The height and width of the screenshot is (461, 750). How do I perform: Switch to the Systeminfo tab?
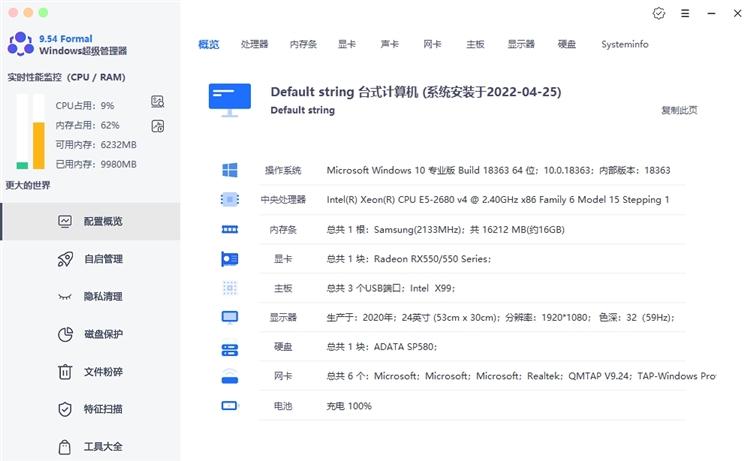625,44
